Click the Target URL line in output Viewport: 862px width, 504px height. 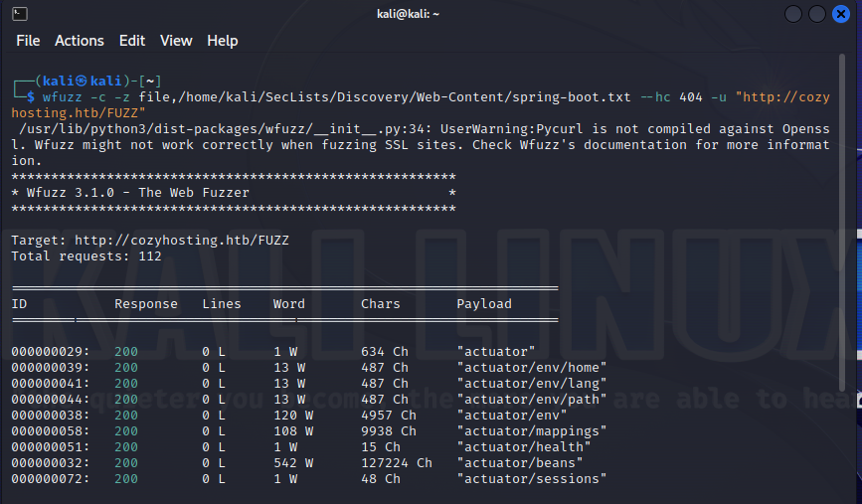tap(149, 241)
